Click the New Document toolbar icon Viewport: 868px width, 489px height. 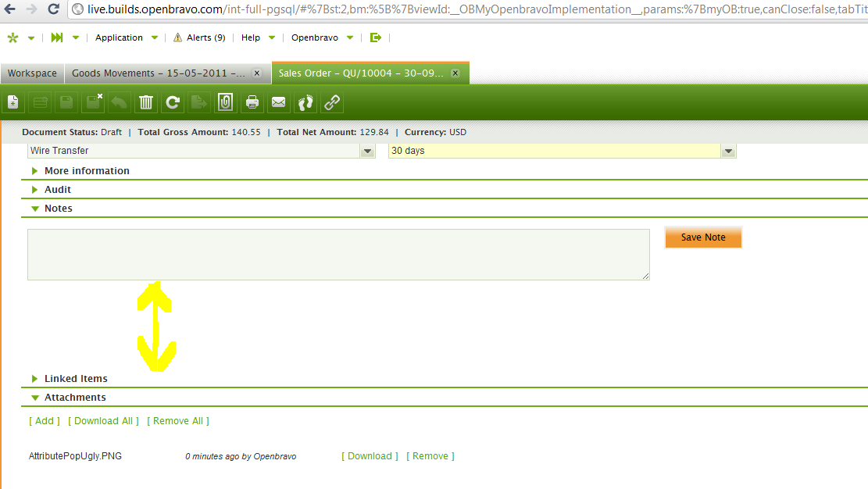13,102
